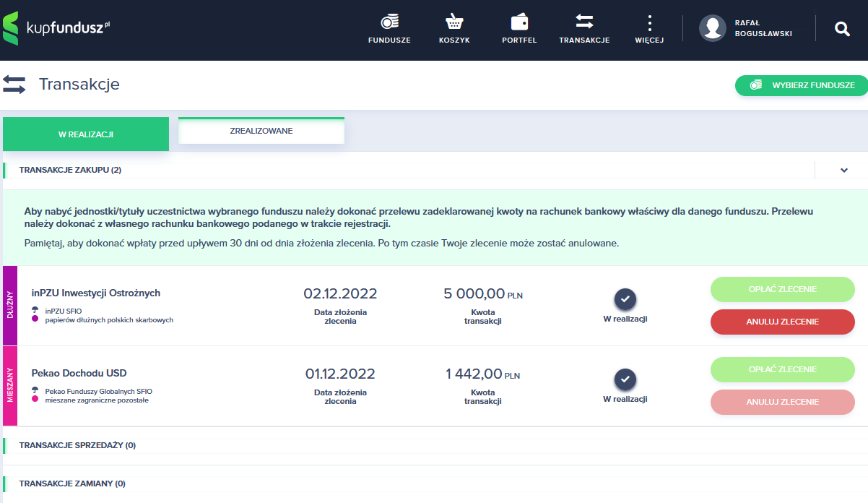The height and width of the screenshot is (503, 868).
Task: Click coins icon inside Wybierz Fundusze button
Action: click(x=756, y=85)
